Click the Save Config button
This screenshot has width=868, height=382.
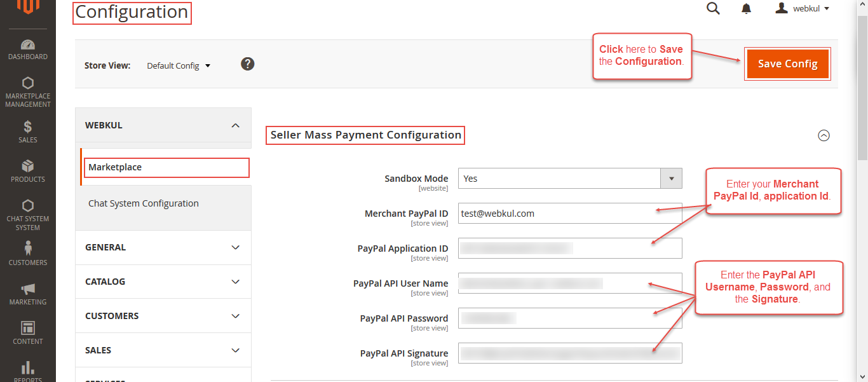pyautogui.click(x=787, y=64)
